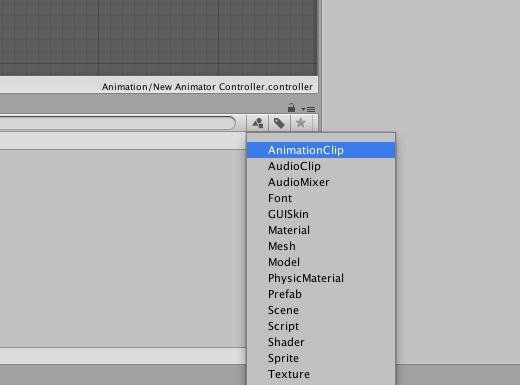The width and height of the screenshot is (520, 385).
Task: Pick GUISkin from the type list
Action: pos(321,214)
